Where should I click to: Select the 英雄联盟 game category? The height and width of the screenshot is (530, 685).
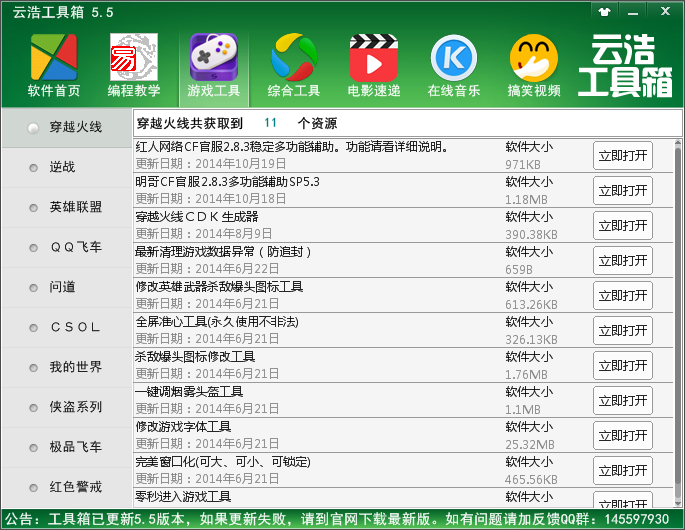[67, 208]
